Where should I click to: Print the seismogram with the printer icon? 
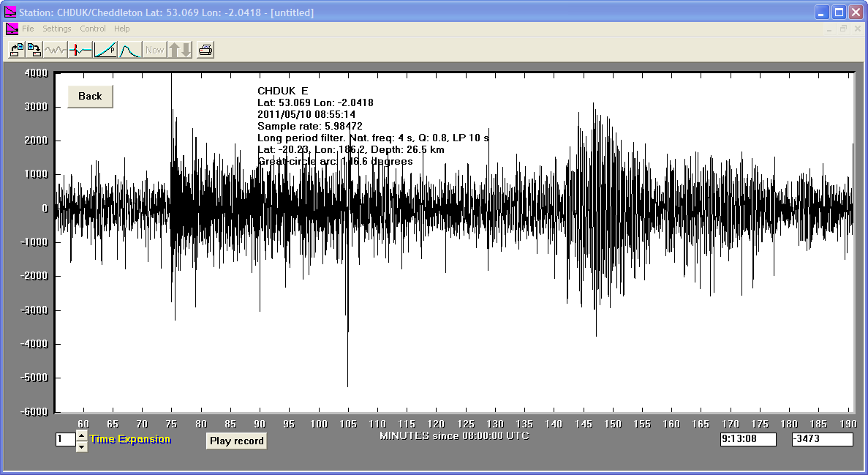click(205, 50)
